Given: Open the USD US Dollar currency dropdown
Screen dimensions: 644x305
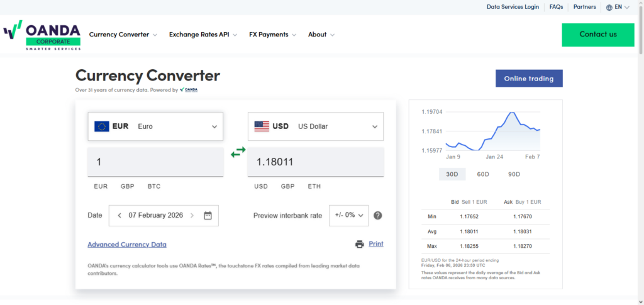Looking at the screenshot, I should click(316, 126).
